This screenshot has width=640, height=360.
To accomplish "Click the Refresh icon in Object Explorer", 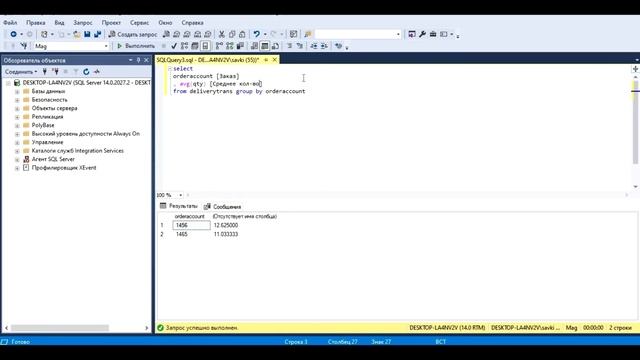I will pyautogui.click(x=86, y=72).
